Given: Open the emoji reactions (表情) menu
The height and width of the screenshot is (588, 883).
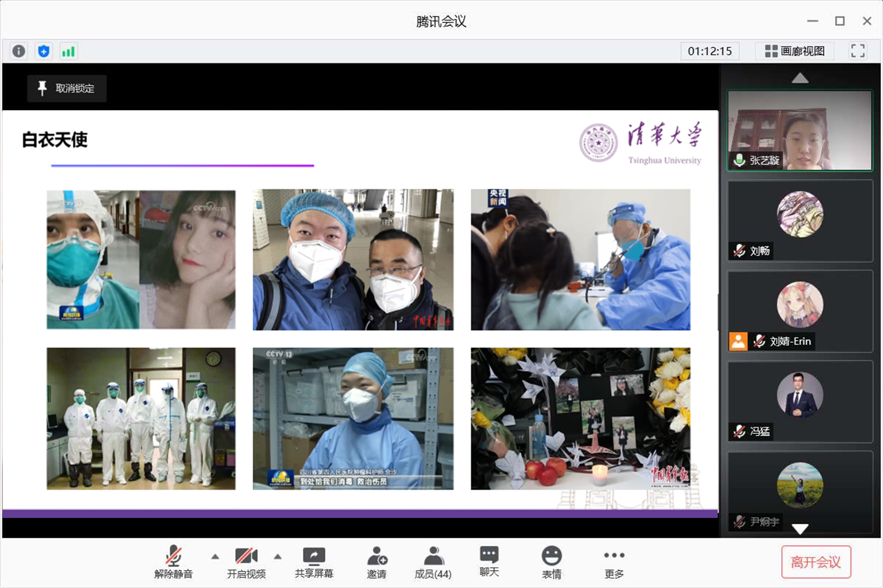Looking at the screenshot, I should coord(551,562).
